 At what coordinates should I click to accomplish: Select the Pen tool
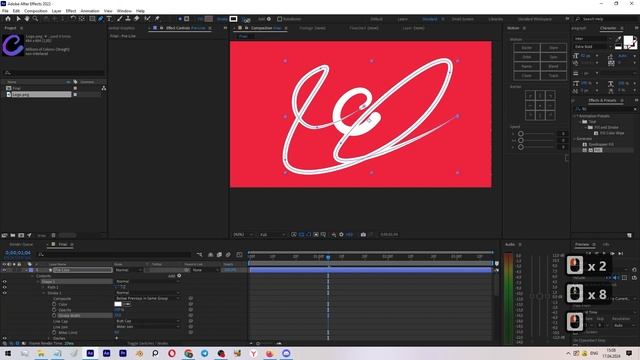(101, 19)
